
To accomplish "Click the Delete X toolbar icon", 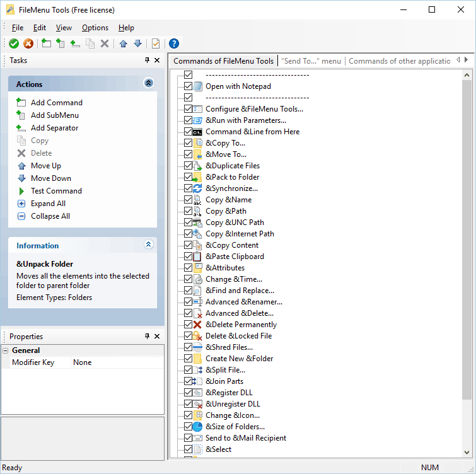I will 105,43.
